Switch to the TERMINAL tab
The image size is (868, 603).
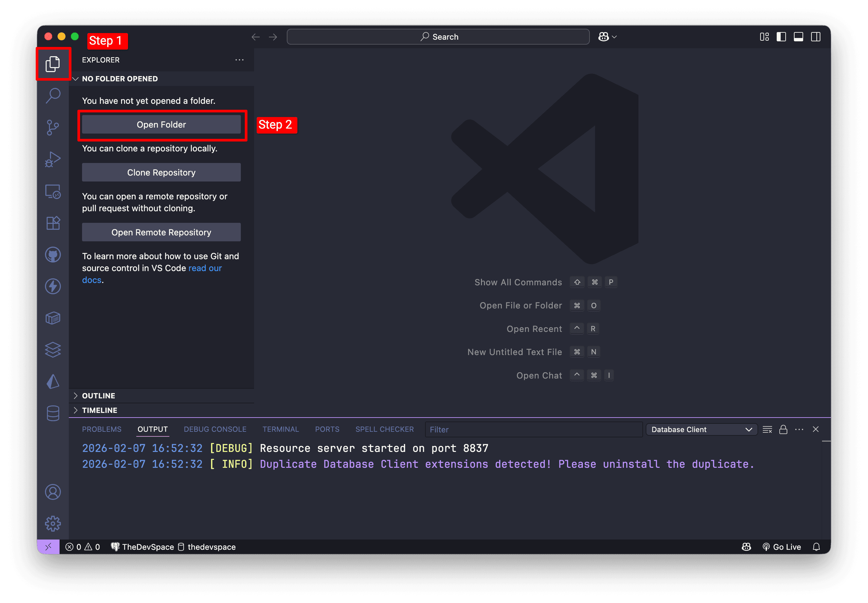[x=281, y=429]
